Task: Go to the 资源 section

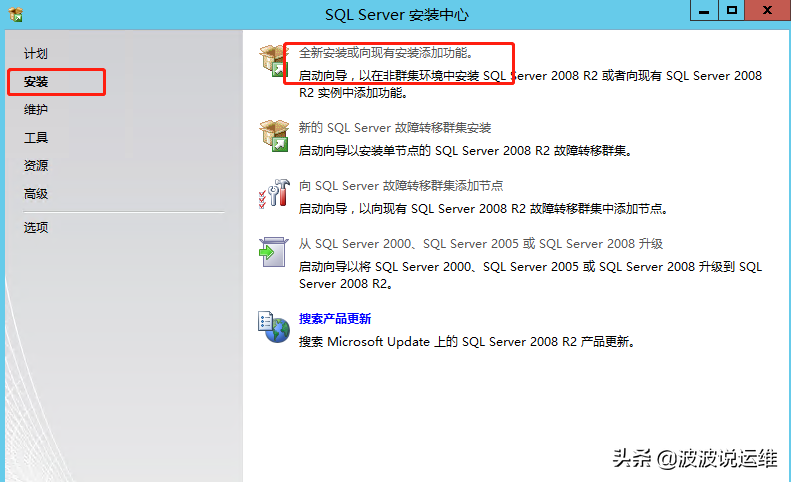Action: click(x=36, y=166)
